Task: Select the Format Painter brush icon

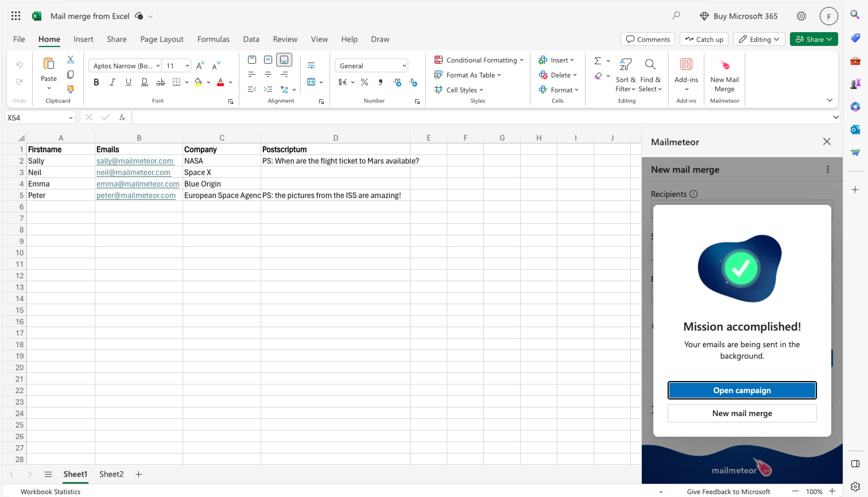Action: 70,90
